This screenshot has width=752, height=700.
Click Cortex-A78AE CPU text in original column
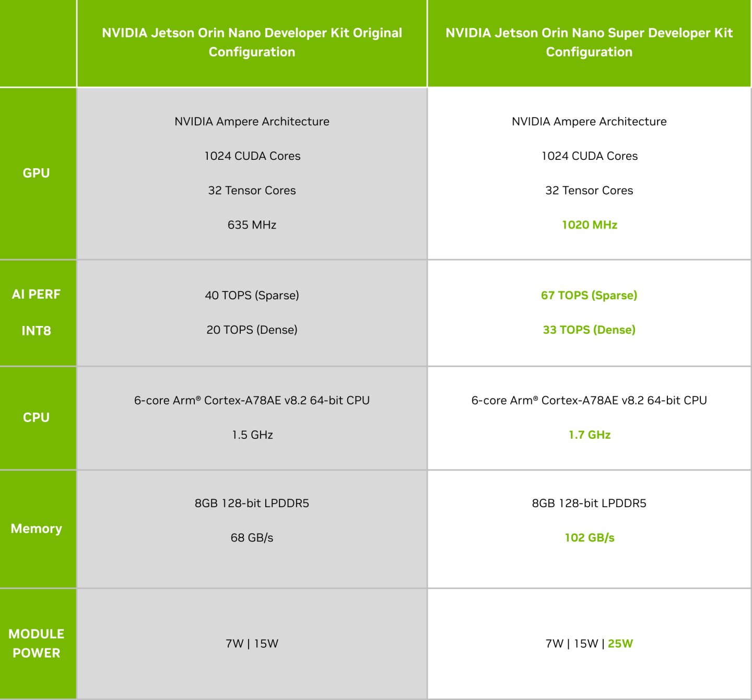click(x=252, y=400)
